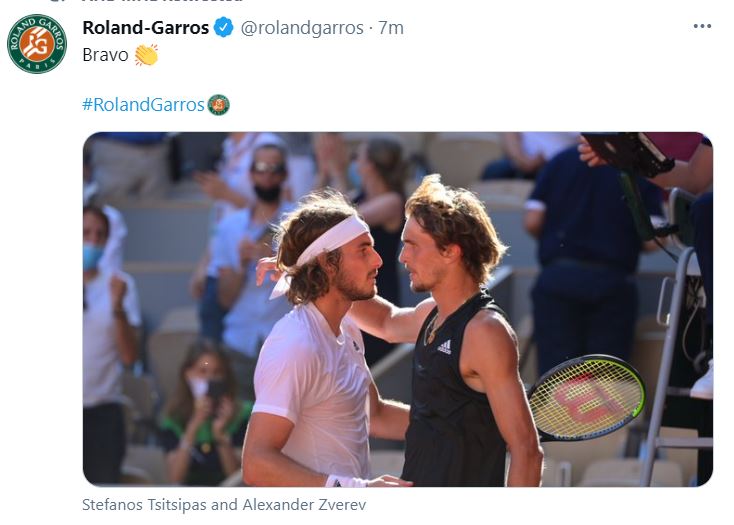Click the Roland-Garros display name
734x525 pixels.
coord(146,28)
